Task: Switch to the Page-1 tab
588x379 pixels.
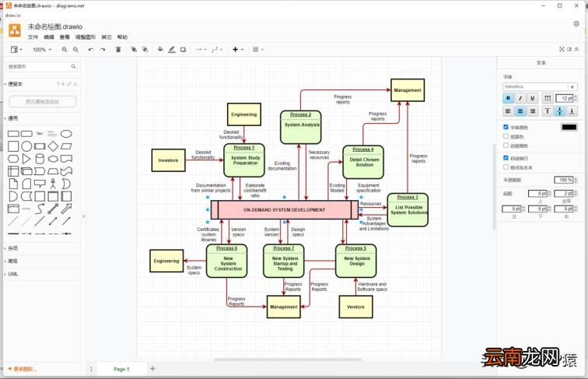Action: [121, 369]
